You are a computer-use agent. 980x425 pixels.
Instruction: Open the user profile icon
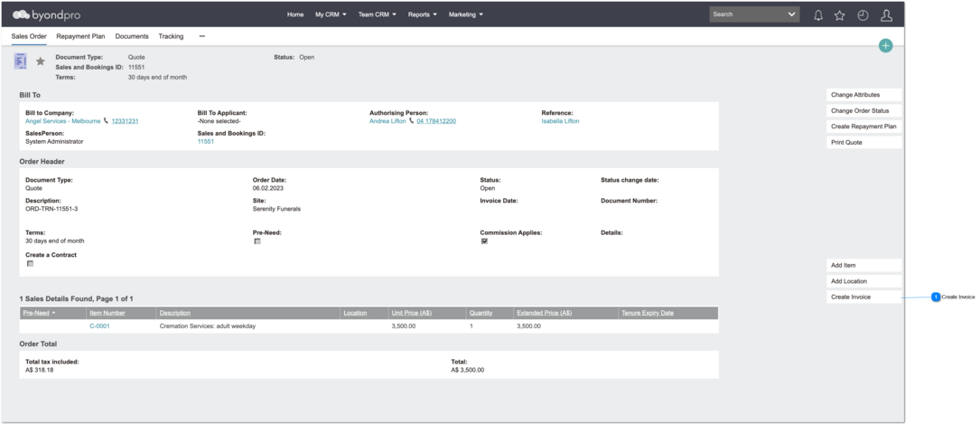click(886, 15)
